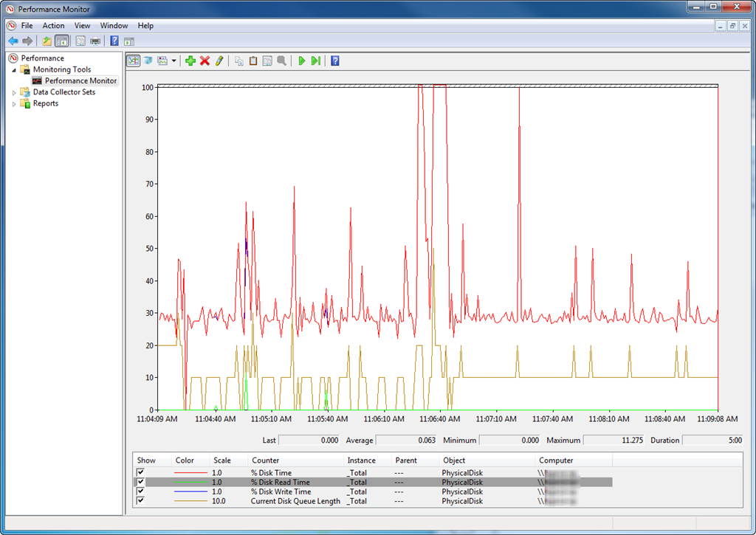
Task: Toggle the % Disk Write Time checkbox
Action: click(140, 491)
